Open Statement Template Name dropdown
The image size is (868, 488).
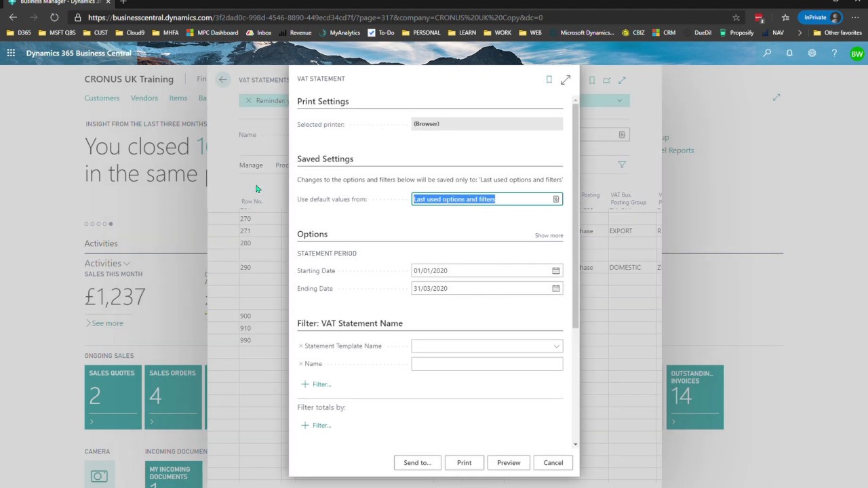click(x=556, y=346)
